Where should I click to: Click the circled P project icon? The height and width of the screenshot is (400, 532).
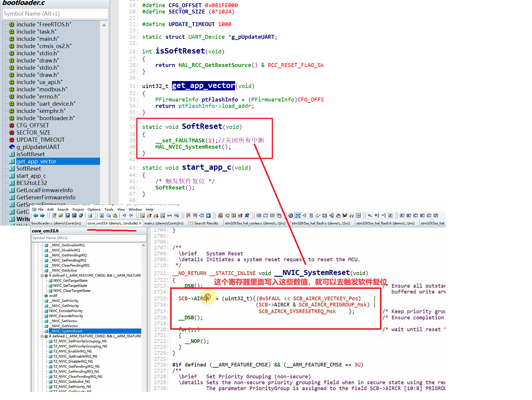pyautogui.click(x=291, y=215)
